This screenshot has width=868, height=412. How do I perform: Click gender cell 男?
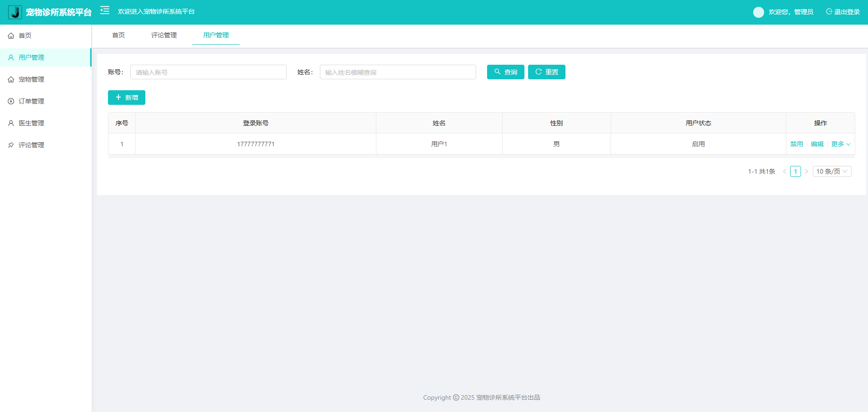click(x=556, y=144)
